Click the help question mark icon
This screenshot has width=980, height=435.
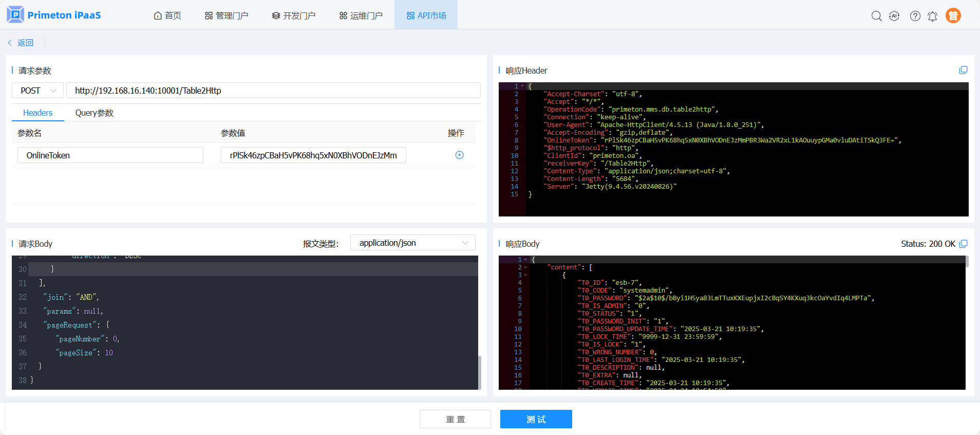(915, 16)
